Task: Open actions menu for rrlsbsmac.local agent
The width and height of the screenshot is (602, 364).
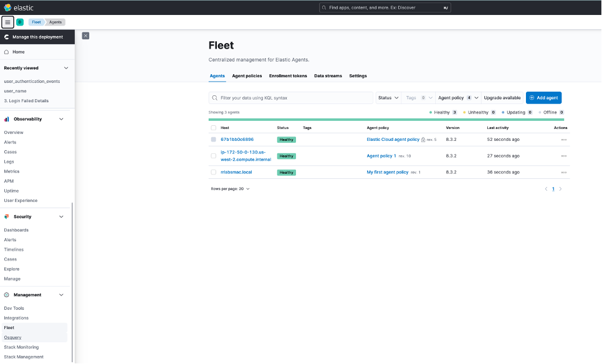Action: pos(563,172)
